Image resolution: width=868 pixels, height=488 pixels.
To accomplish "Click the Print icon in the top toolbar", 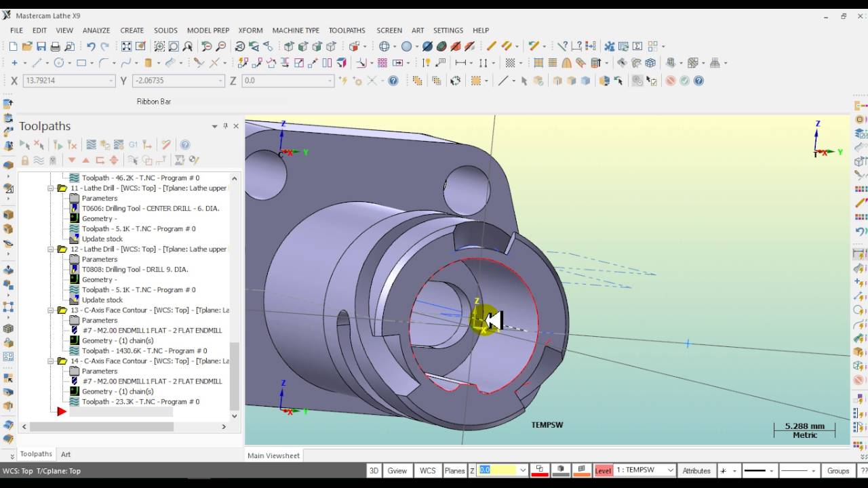I will tap(55, 47).
